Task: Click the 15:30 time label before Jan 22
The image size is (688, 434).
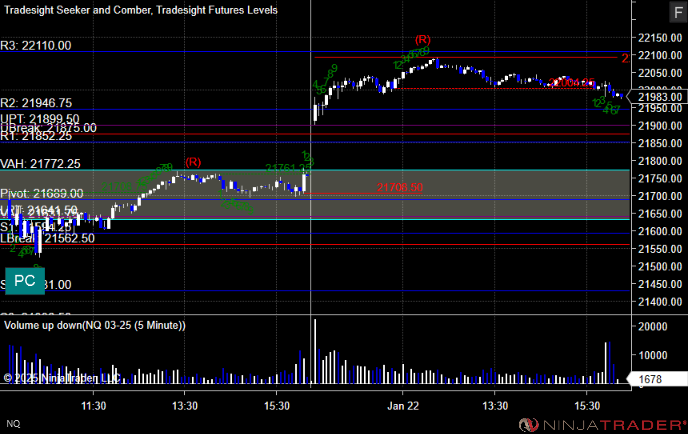Action: pos(277,406)
